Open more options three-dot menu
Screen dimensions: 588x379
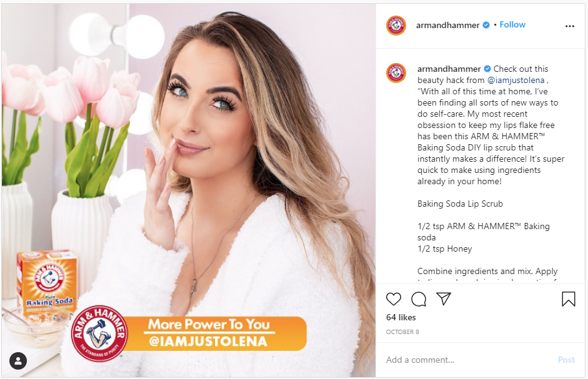[x=570, y=26]
